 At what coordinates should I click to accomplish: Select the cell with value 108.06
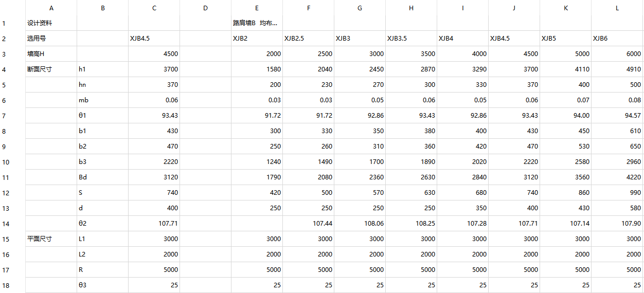pos(360,224)
